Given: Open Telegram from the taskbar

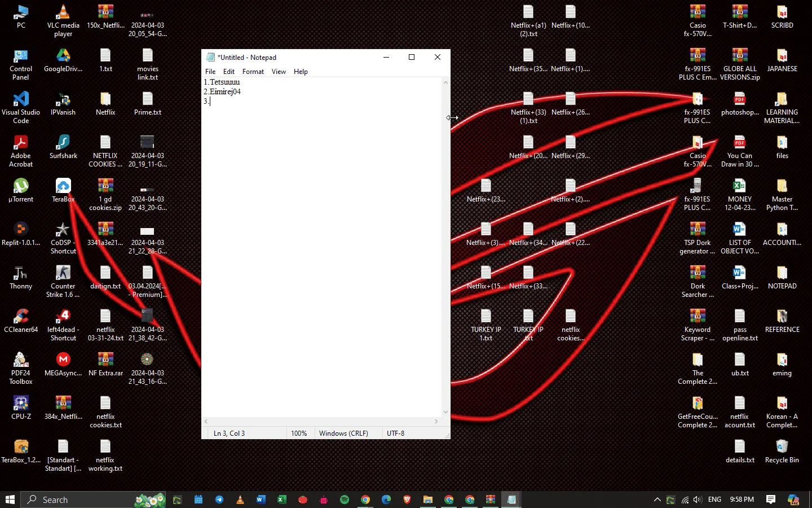Looking at the screenshot, I should [219, 500].
